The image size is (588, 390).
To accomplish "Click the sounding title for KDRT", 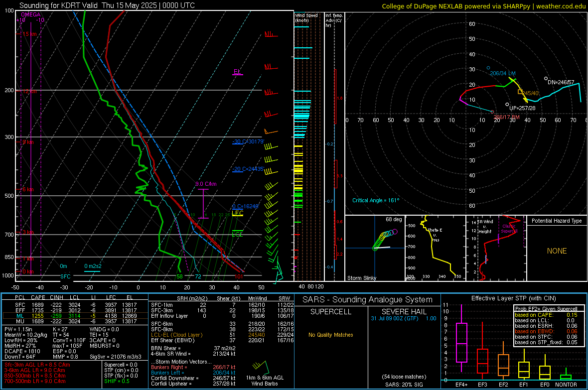I will 107,5.
